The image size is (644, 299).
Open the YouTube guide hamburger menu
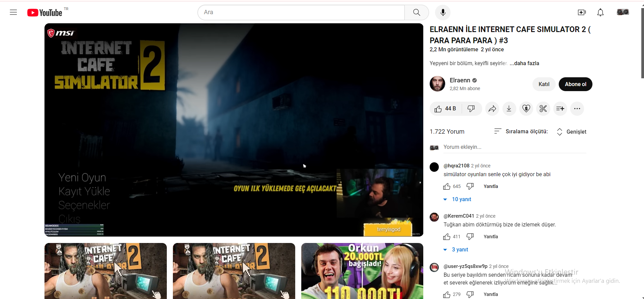13,12
